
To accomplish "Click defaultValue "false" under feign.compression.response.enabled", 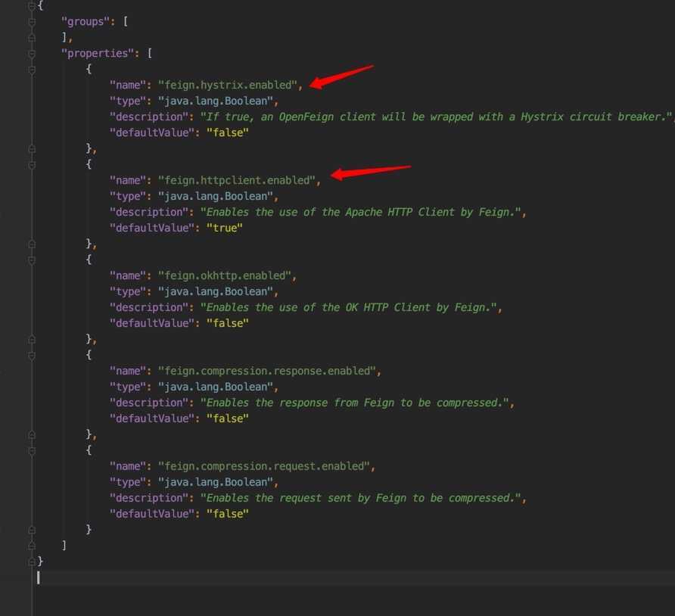I will point(227,418).
